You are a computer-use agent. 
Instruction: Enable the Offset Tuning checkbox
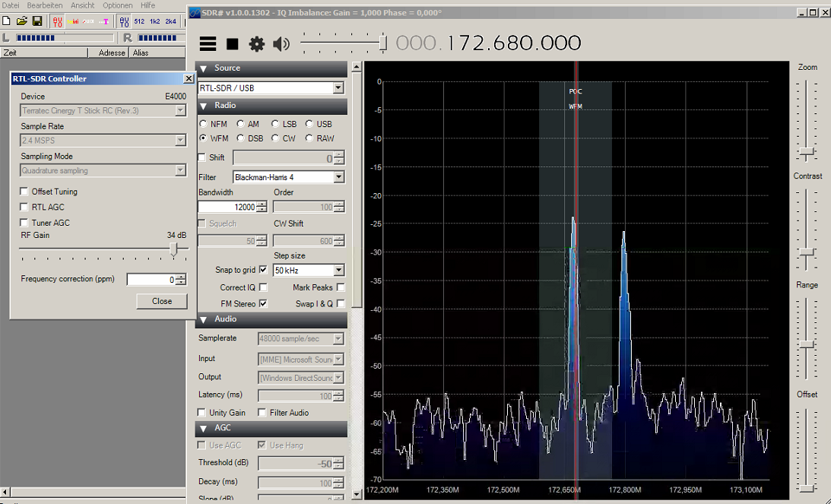coord(25,192)
